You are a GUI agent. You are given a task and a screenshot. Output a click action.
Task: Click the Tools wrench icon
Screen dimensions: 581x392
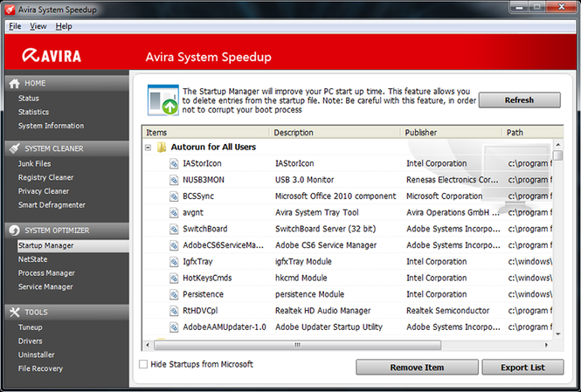click(15, 312)
